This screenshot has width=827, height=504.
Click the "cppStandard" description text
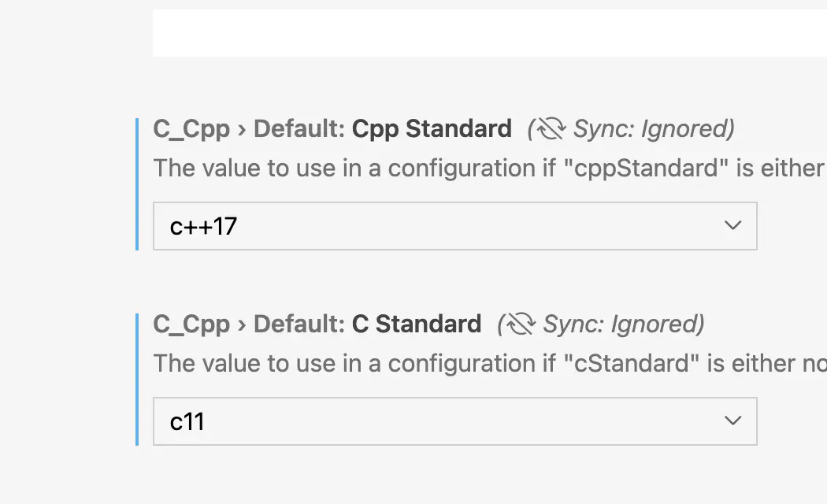point(646,169)
